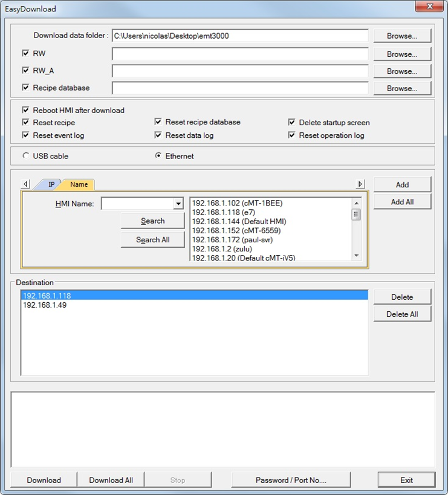
Task: Click the Add All button
Action: [402, 202]
